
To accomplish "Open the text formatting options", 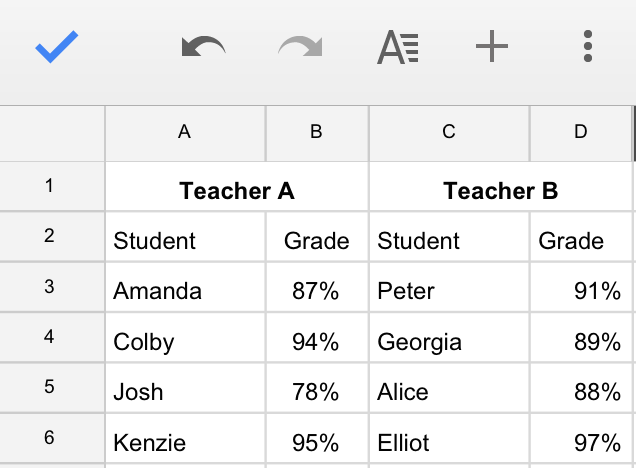I will point(398,47).
